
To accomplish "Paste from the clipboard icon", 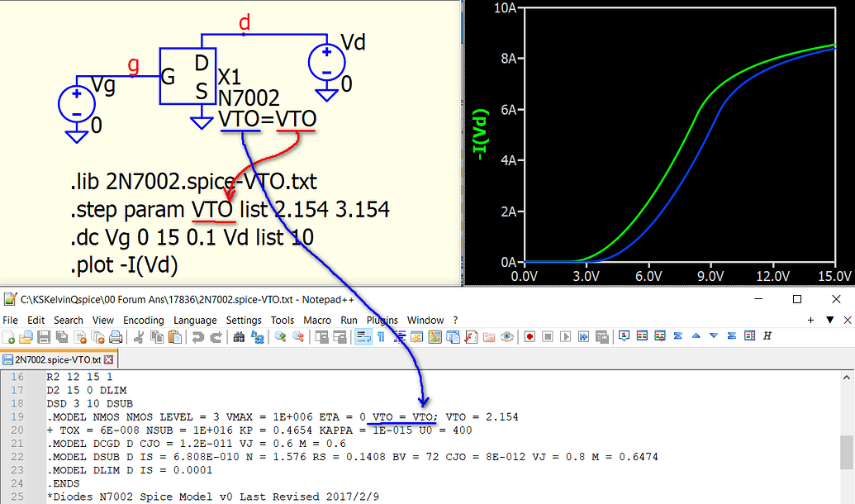I will pyautogui.click(x=174, y=336).
